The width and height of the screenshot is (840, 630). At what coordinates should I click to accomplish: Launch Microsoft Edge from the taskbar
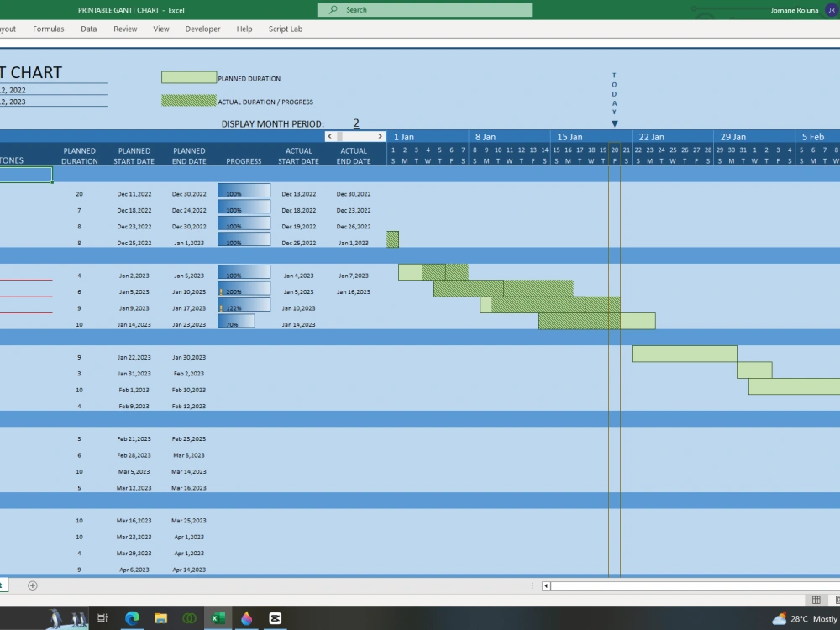click(133, 618)
